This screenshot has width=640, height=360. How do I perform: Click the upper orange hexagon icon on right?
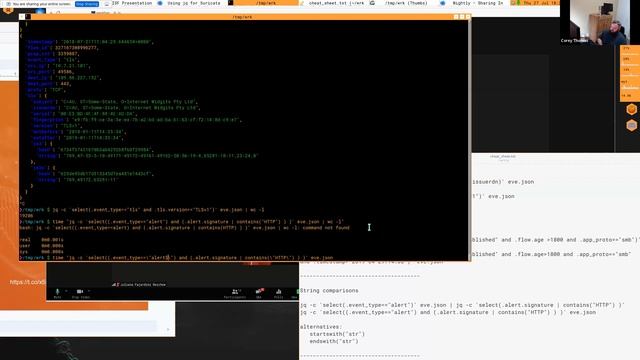pyautogui.click(x=631, y=109)
